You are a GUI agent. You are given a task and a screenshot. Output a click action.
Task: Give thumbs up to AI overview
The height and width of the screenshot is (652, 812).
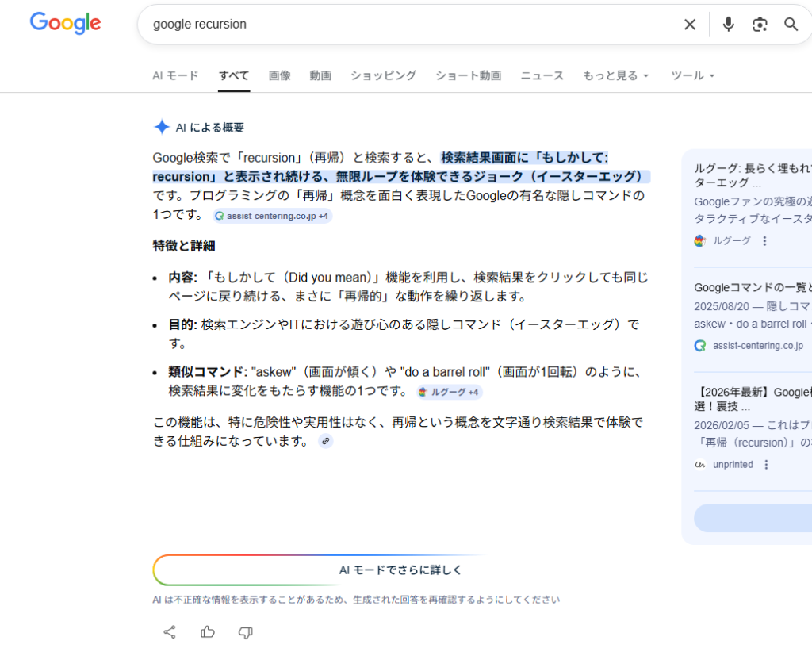[208, 632]
